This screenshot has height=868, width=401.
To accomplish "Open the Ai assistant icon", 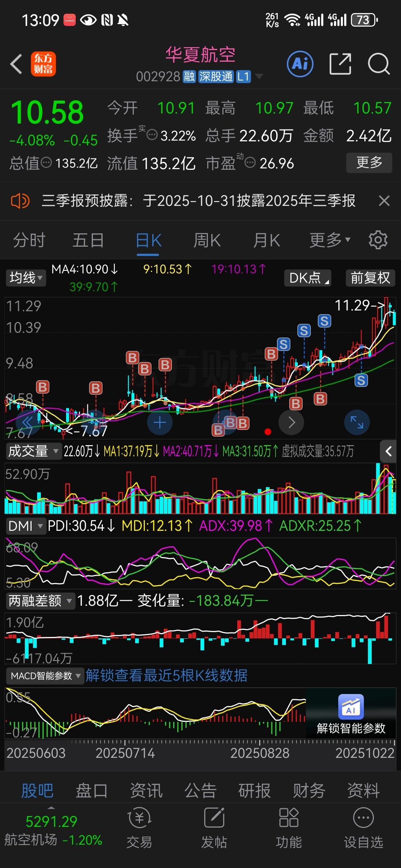I will point(300,64).
